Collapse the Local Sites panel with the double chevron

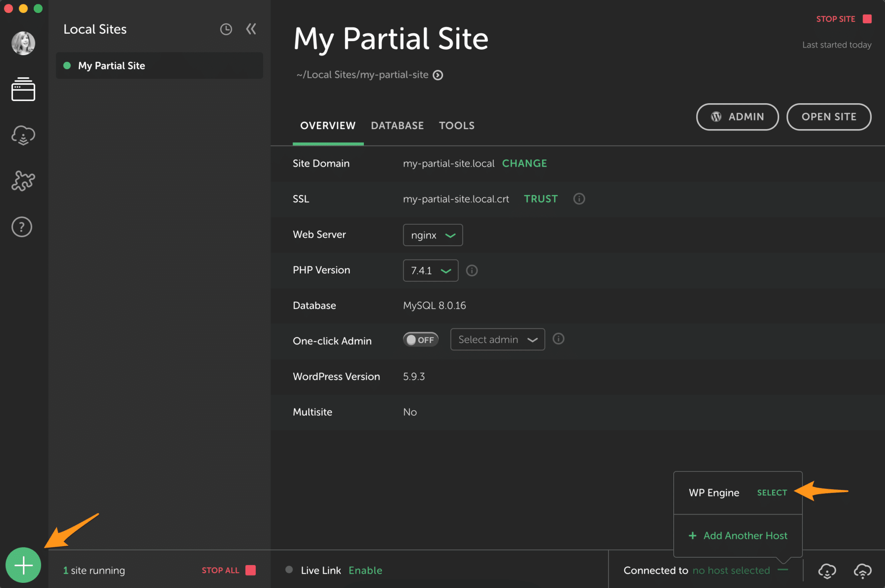[x=251, y=29]
